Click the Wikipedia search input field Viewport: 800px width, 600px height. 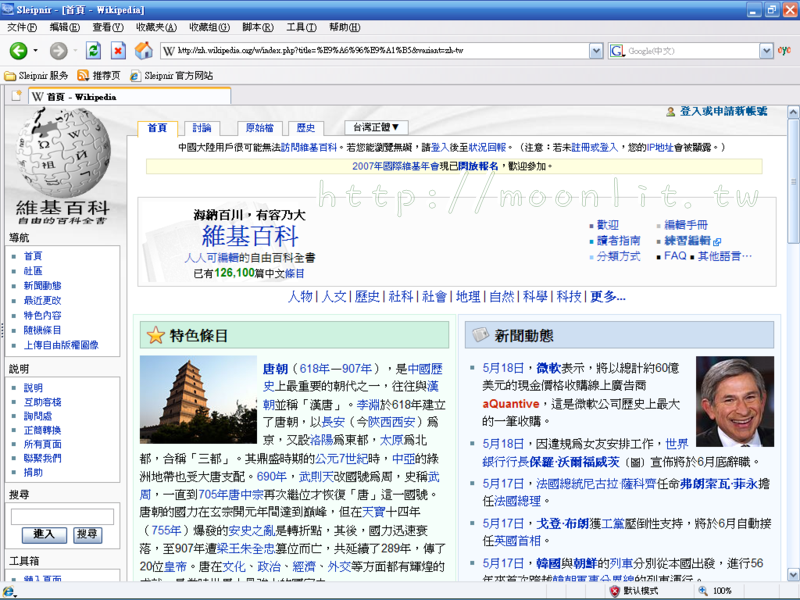(61, 516)
